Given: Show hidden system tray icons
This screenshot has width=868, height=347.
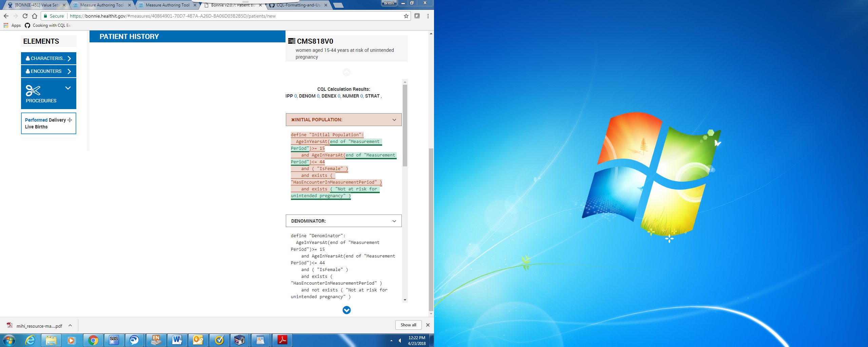Looking at the screenshot, I should [391, 341].
